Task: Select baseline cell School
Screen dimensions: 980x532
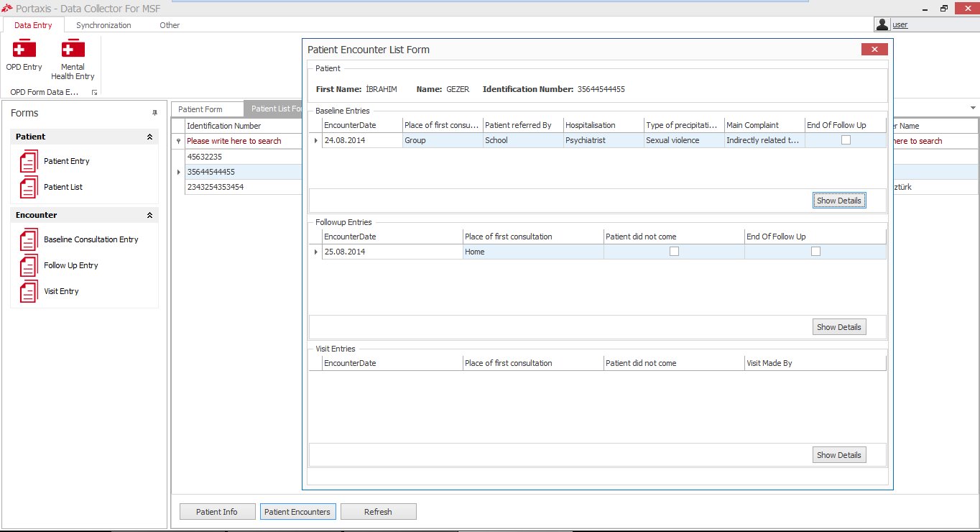Action: [x=523, y=140]
